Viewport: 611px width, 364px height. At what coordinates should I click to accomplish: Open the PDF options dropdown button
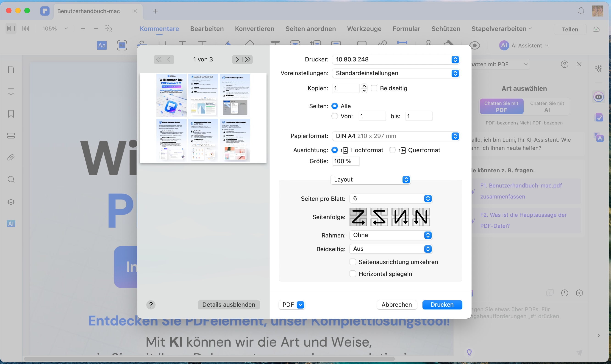[292, 305]
